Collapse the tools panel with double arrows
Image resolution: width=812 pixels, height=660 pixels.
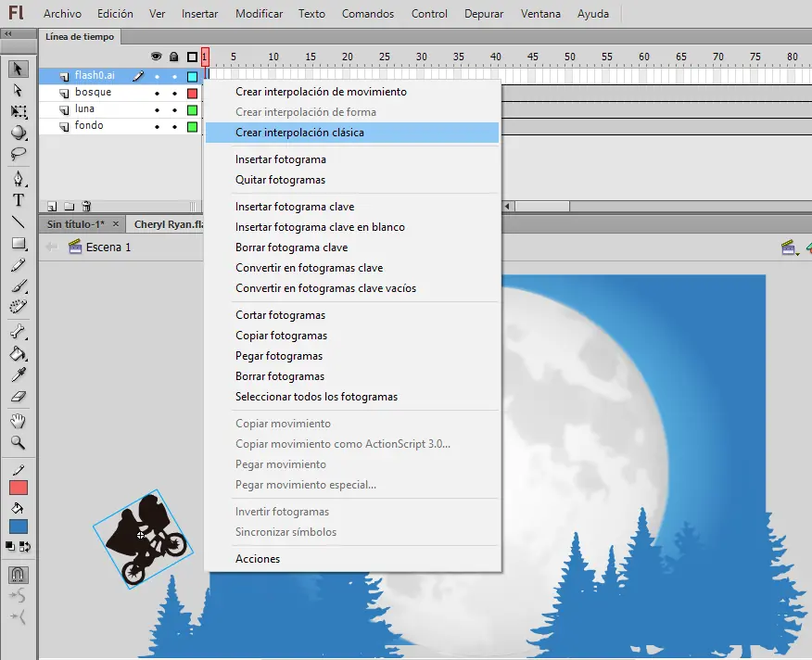pos(8,34)
